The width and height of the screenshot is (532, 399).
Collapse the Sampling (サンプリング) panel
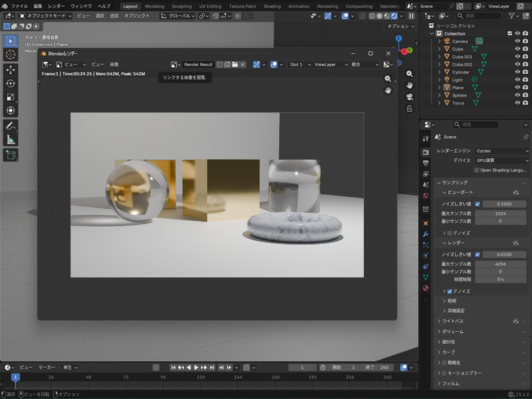click(x=455, y=182)
